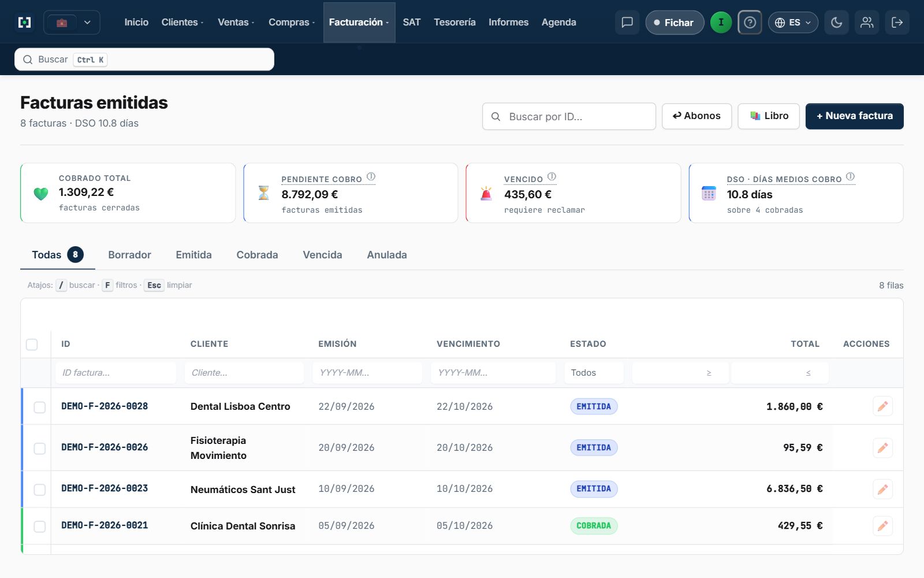Create invoice with Nueva factura button
This screenshot has width=924, height=578.
tap(854, 116)
